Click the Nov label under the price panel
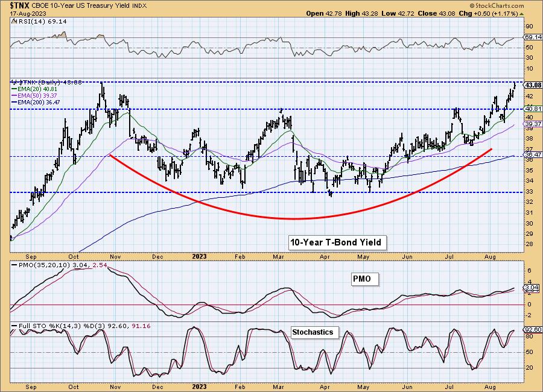The image size is (543, 392). [115, 256]
